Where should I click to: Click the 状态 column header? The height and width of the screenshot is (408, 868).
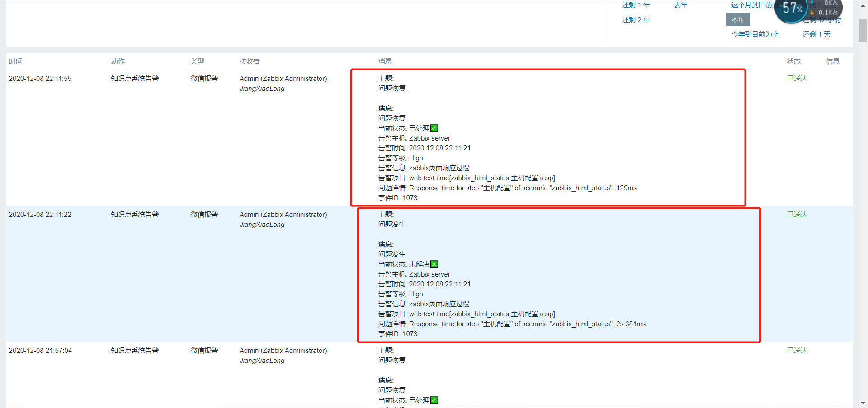(794, 61)
